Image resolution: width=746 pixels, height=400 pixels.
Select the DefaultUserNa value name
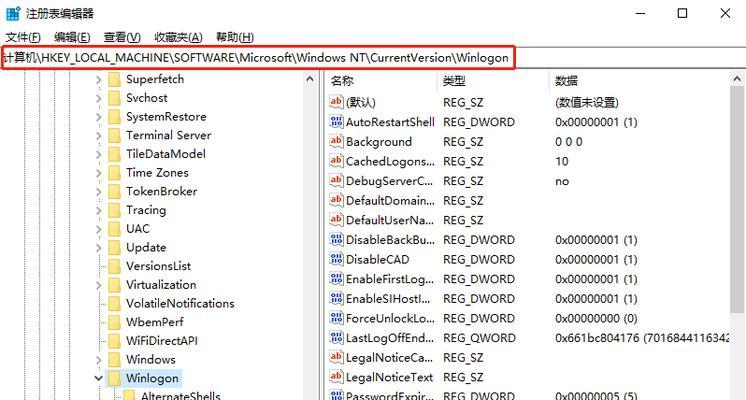click(390, 220)
